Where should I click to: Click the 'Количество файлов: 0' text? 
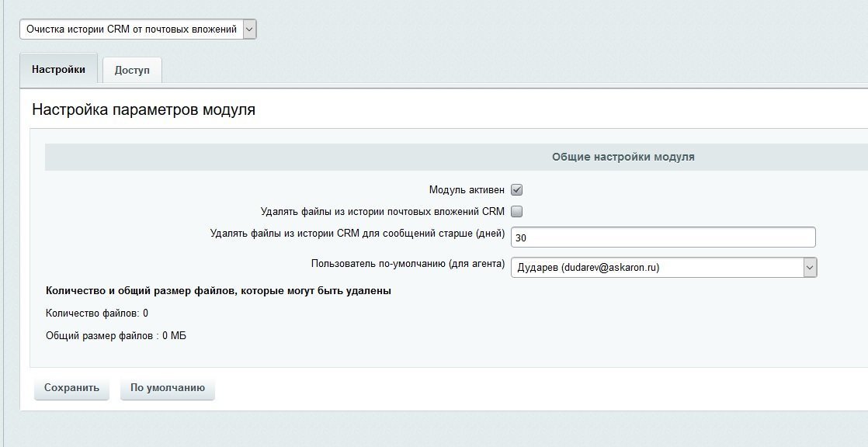(97, 314)
